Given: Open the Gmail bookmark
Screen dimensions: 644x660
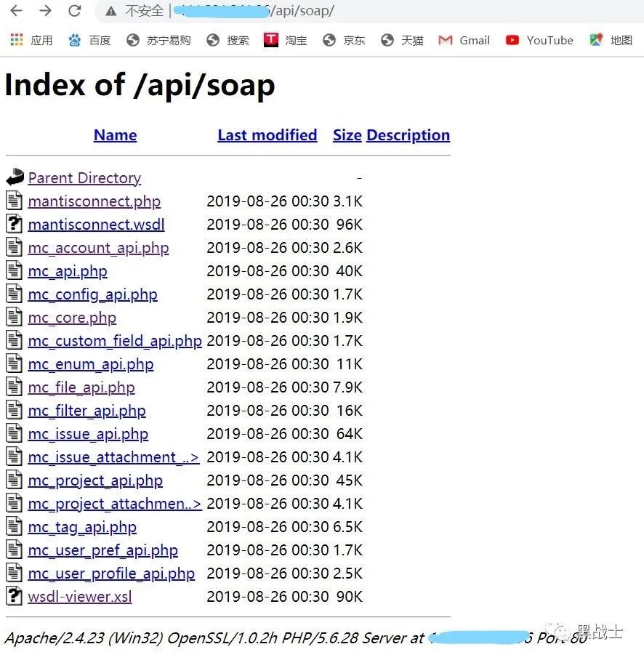Looking at the screenshot, I should point(464,40).
